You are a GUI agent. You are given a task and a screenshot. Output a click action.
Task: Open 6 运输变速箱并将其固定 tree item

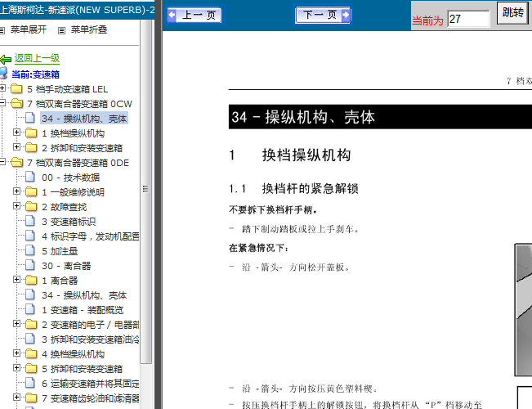click(x=90, y=384)
